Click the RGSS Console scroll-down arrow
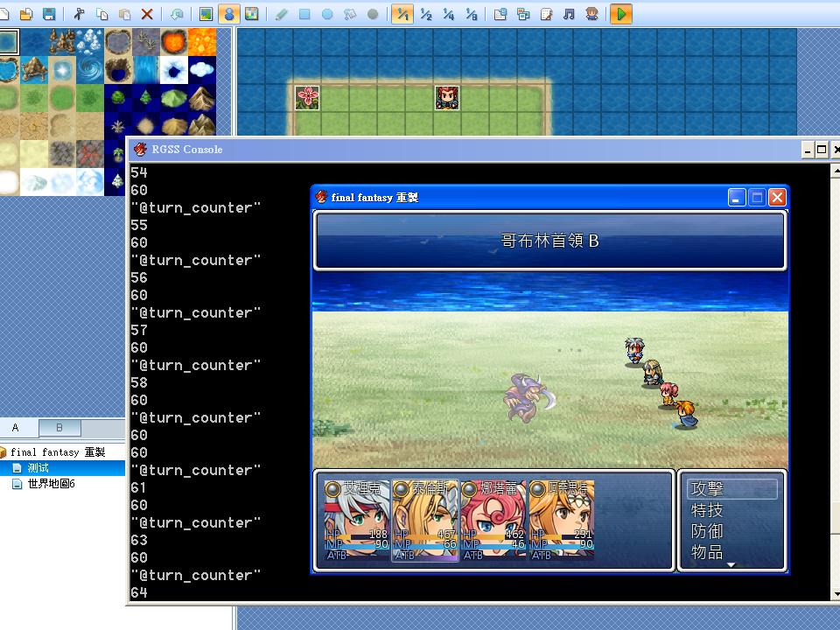The width and height of the screenshot is (840, 630). click(835, 594)
